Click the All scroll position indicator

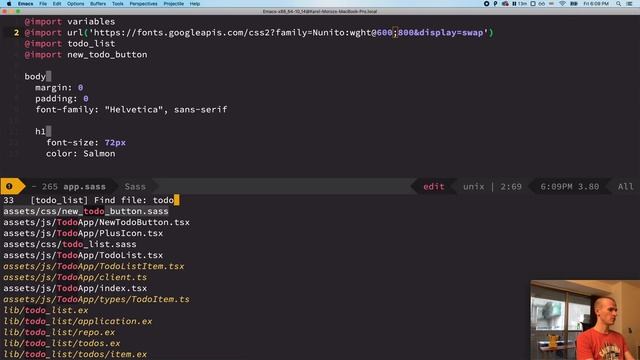(625, 187)
